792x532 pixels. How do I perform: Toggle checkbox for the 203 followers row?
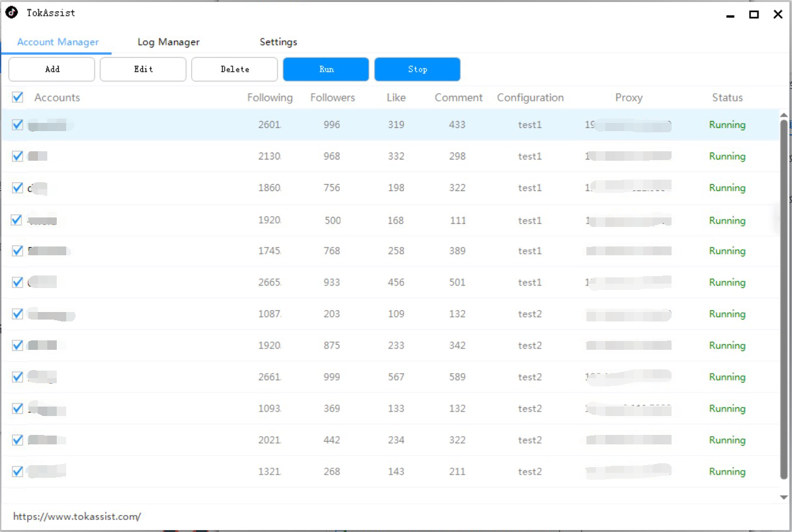tap(18, 314)
